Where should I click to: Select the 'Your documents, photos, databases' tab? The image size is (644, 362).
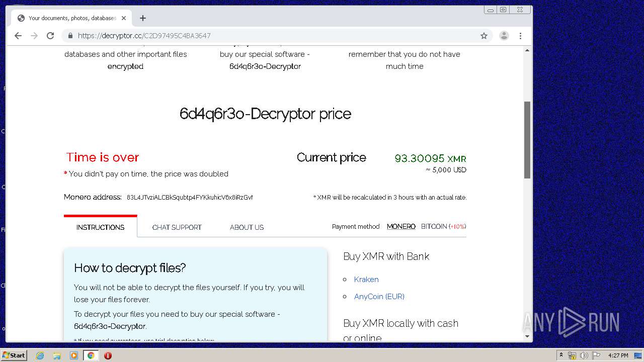pos(71,18)
